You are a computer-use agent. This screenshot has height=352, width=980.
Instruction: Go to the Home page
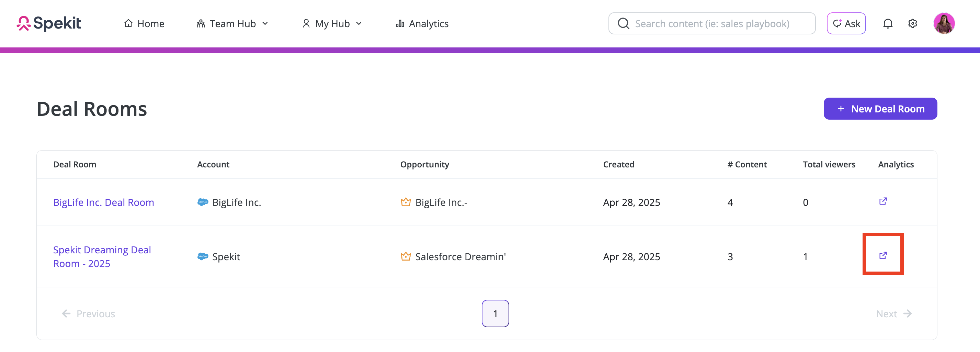(144, 24)
